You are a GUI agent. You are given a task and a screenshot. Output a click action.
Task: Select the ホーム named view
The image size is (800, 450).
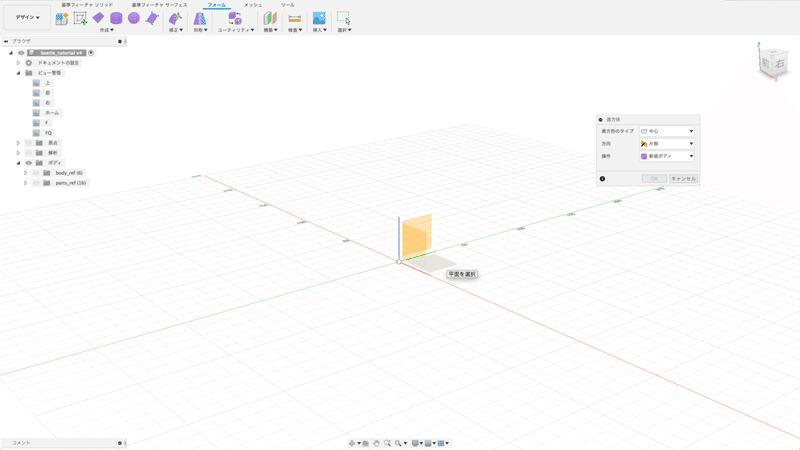coord(52,113)
